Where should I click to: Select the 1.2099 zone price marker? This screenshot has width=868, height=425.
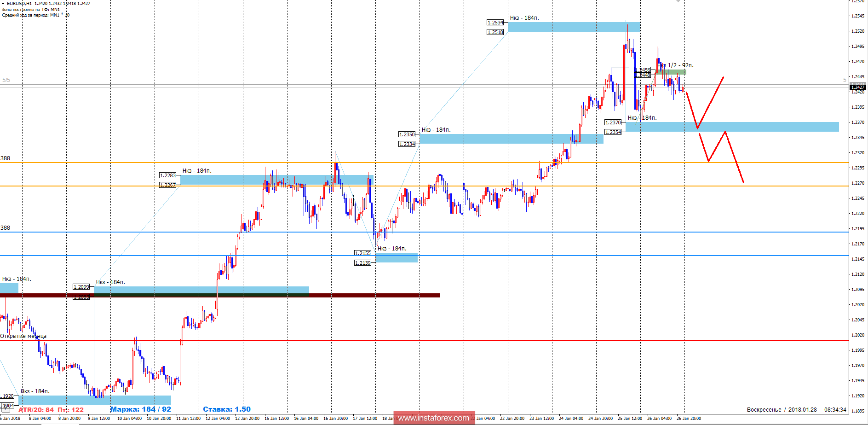pos(81,287)
